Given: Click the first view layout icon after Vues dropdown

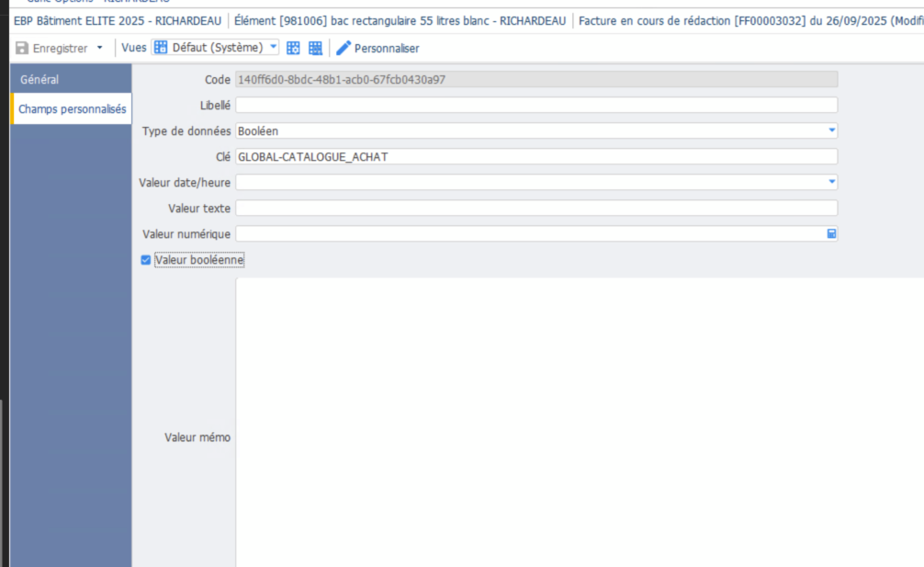Looking at the screenshot, I should click(x=294, y=48).
